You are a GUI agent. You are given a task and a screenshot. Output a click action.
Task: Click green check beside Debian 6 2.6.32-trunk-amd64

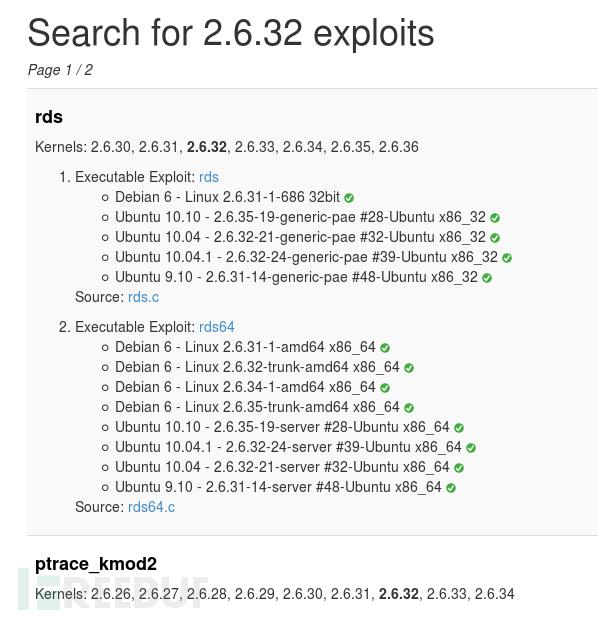409,368
